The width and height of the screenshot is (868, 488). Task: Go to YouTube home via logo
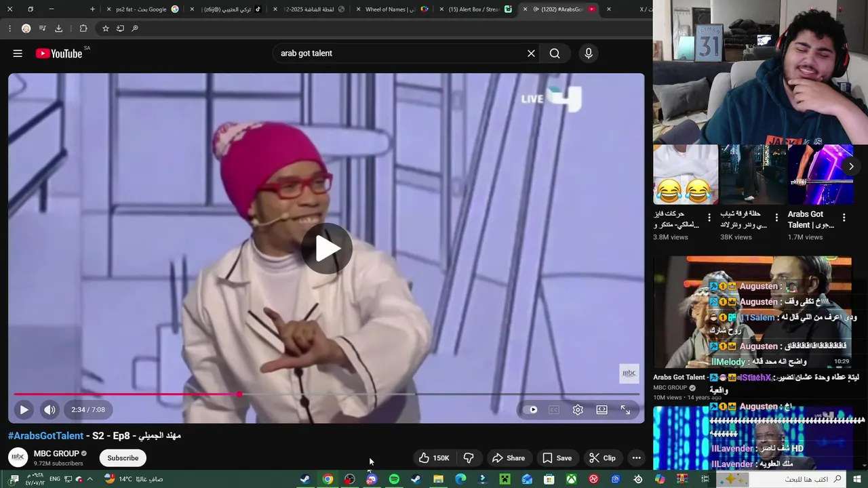[59, 54]
